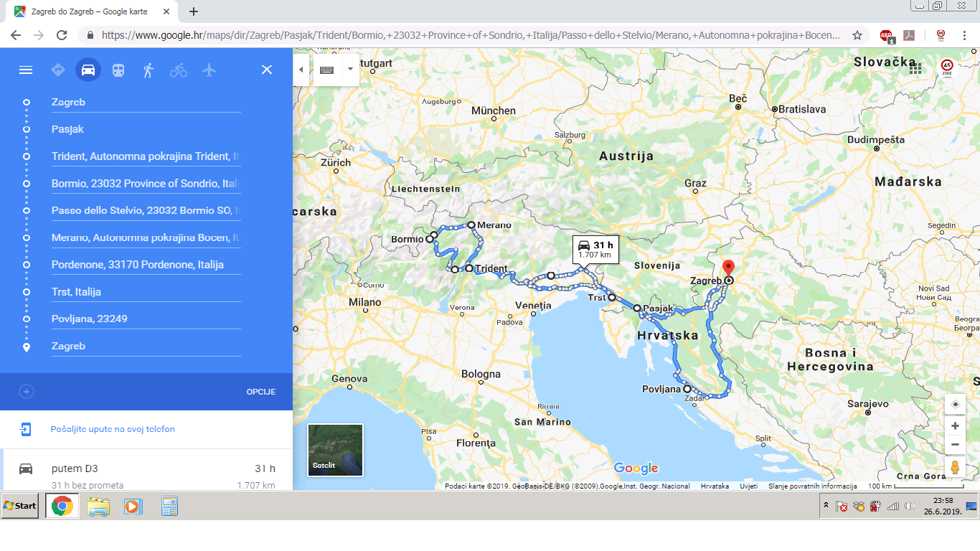The width and height of the screenshot is (980, 551).
Task: Close the directions panel
Action: coord(267,70)
